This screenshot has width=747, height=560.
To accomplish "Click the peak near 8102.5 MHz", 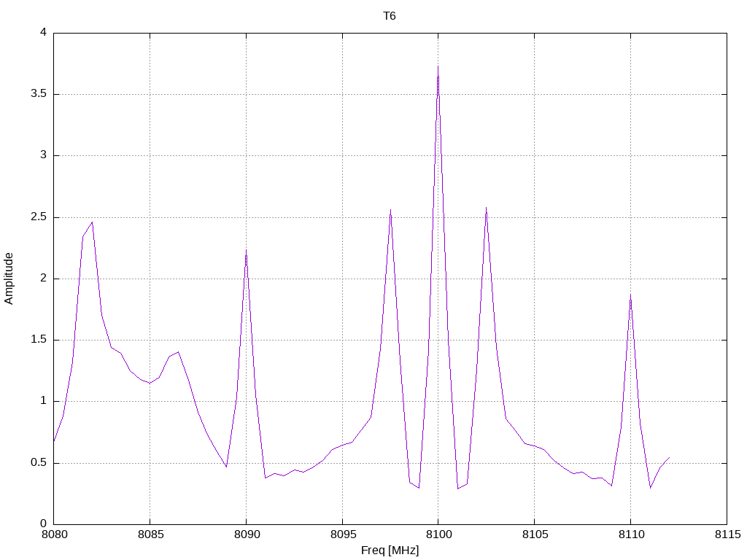I will 486,208.
